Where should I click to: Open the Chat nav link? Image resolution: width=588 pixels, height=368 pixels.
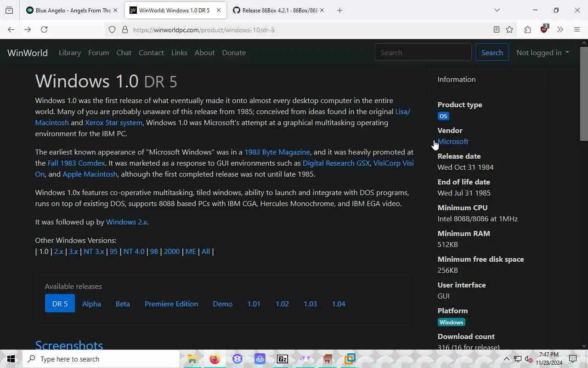[x=124, y=52]
